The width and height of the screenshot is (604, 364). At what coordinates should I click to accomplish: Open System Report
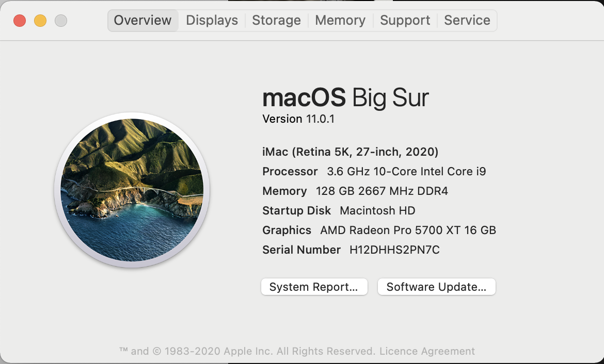[314, 287]
